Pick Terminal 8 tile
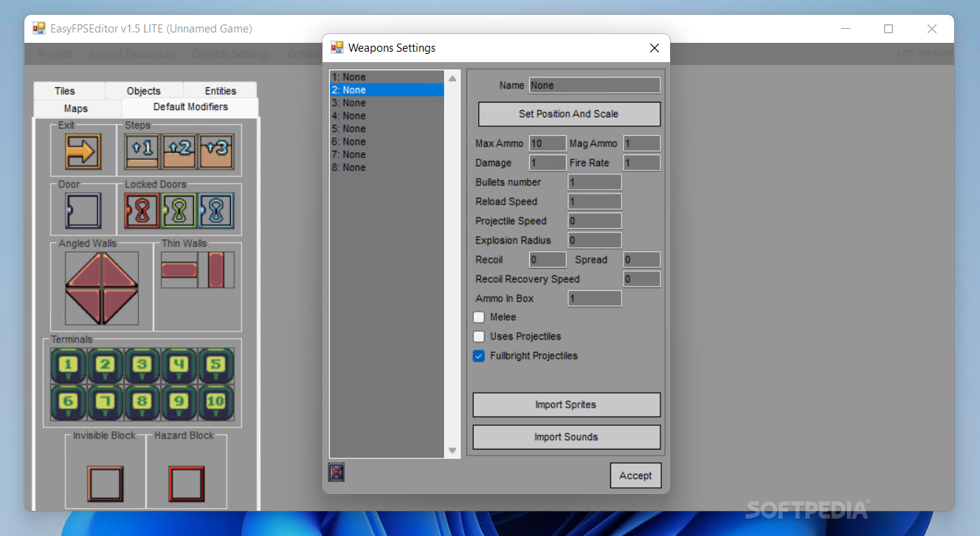The height and width of the screenshot is (536, 980). [x=142, y=403]
